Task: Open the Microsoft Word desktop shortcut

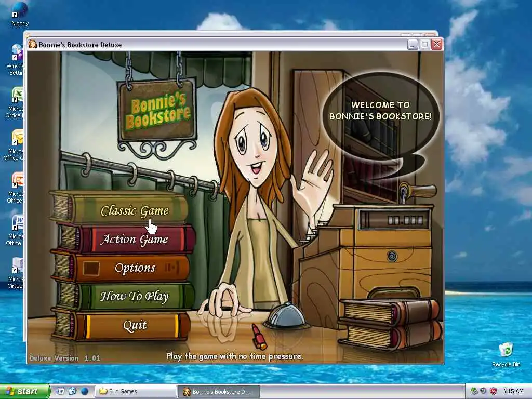Action: 15,230
